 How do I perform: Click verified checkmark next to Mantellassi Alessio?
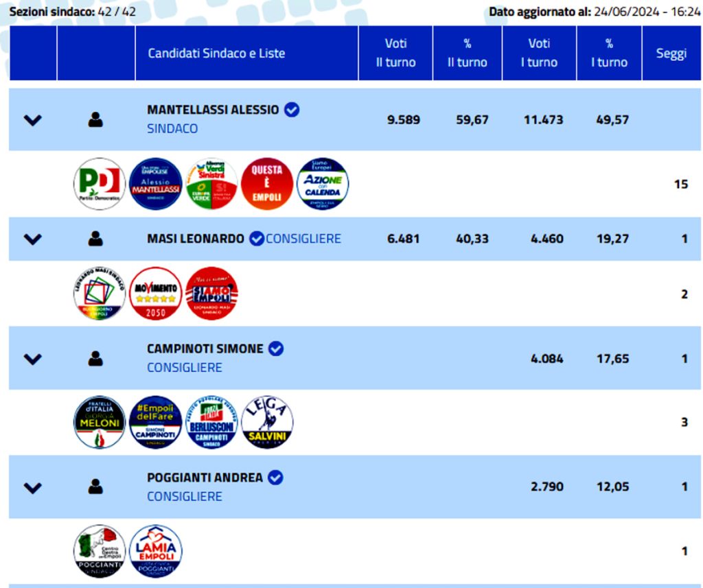pos(292,109)
